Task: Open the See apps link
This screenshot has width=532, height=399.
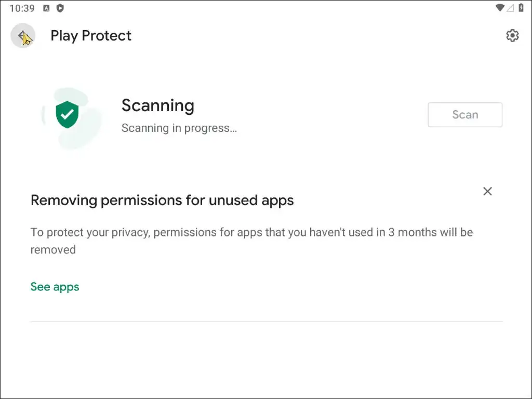Action: click(x=55, y=287)
